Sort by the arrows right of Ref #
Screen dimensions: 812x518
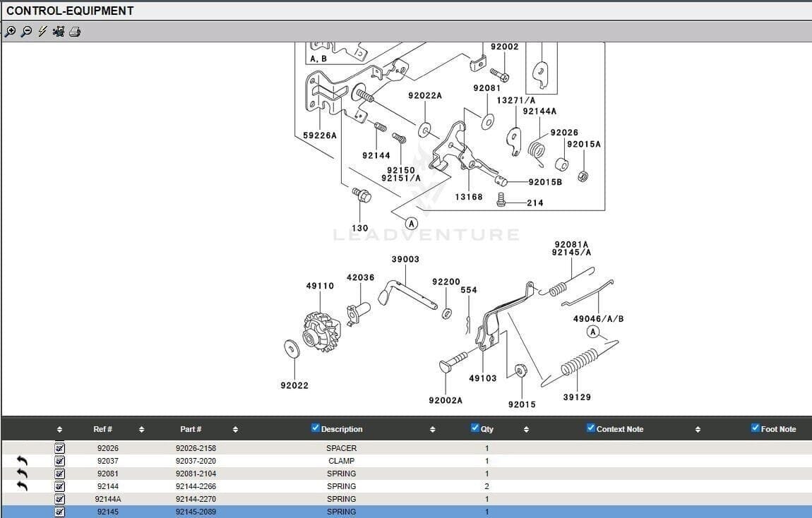(x=141, y=429)
